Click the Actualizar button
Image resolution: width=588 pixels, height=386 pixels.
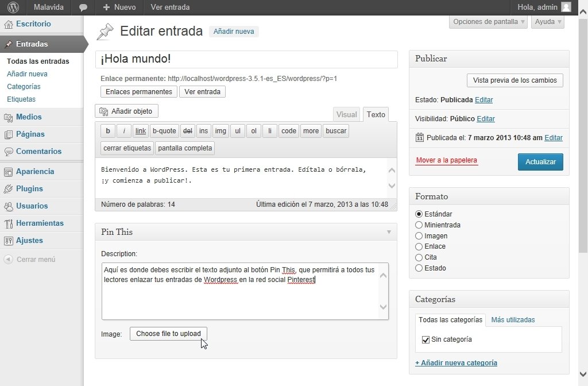coord(540,161)
